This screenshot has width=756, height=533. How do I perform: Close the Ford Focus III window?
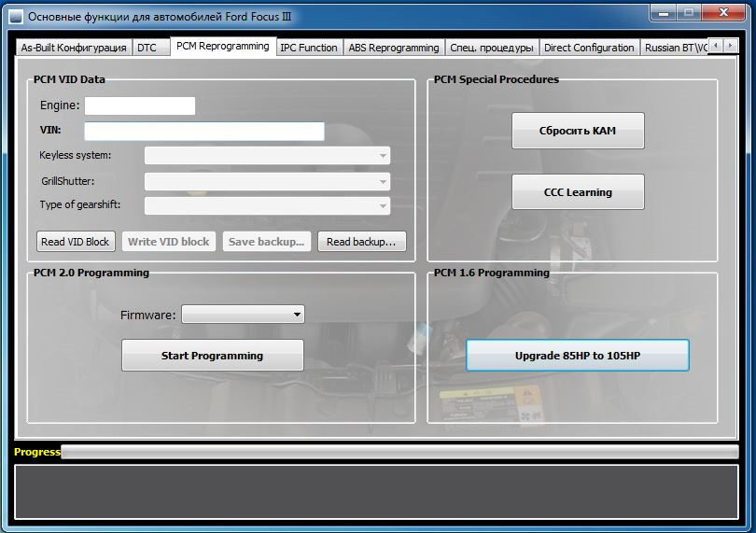coord(723,13)
